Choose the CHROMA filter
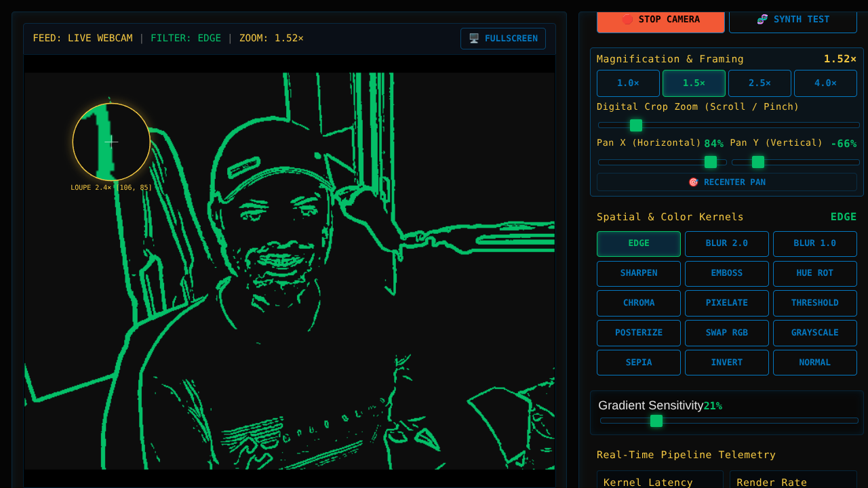 pyautogui.click(x=639, y=303)
